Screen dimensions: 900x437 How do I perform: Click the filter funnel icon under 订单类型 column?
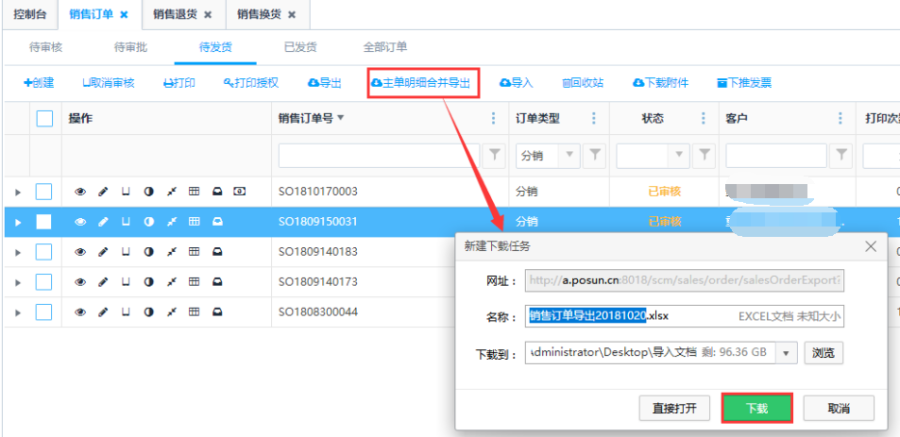click(594, 155)
